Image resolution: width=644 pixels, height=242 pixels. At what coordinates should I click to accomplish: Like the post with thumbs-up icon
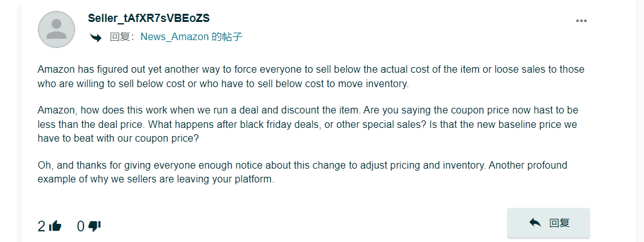point(55,226)
